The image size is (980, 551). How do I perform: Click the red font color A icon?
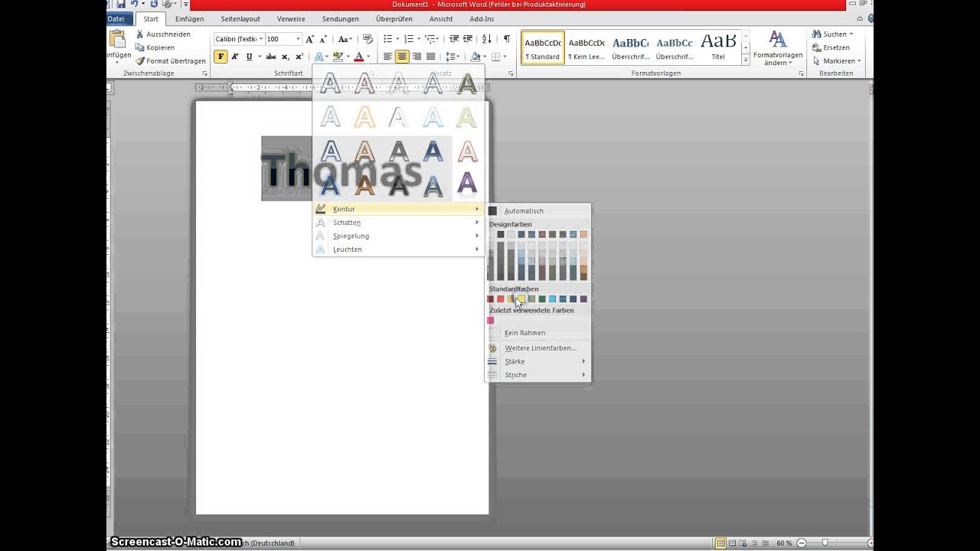pyautogui.click(x=358, y=57)
